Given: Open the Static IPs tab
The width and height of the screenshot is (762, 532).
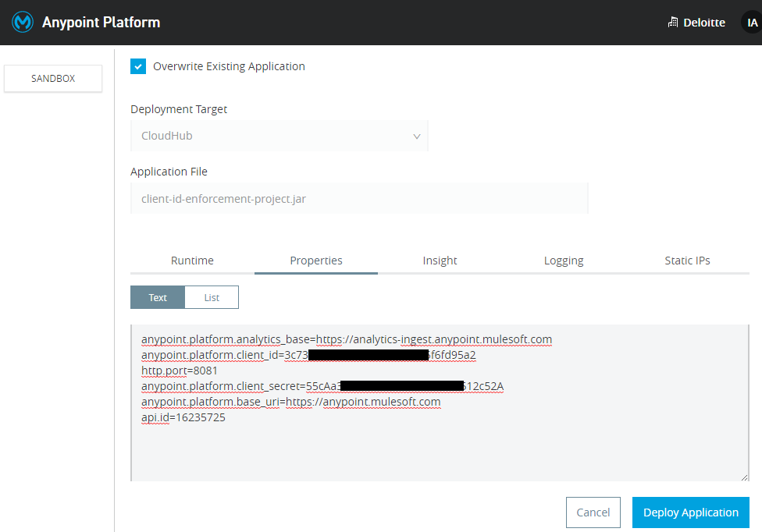Looking at the screenshot, I should point(687,261).
